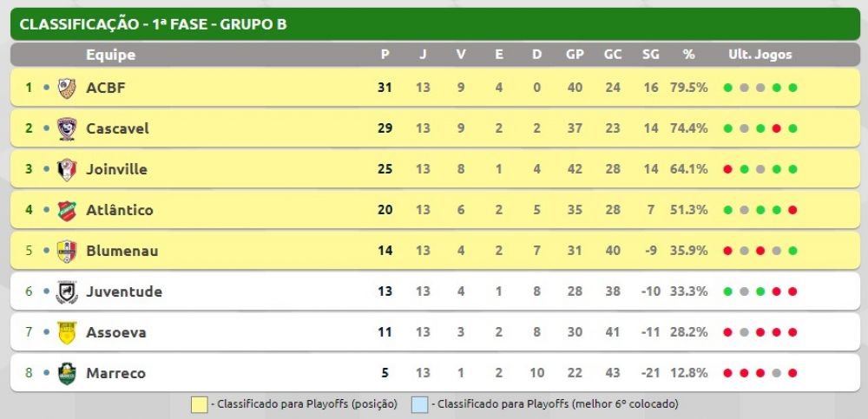Click the Joinville team name
The height and width of the screenshot is (419, 868).
coord(117,169)
